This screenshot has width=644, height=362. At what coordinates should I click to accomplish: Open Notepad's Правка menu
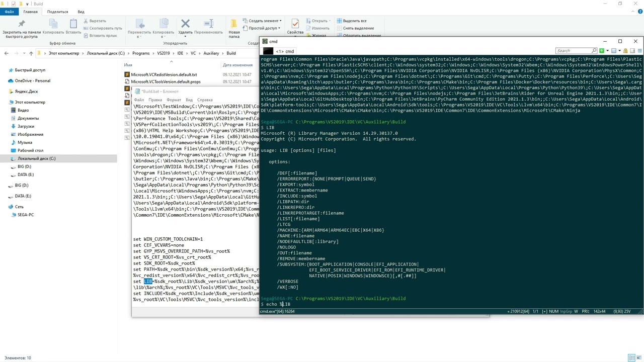click(155, 100)
